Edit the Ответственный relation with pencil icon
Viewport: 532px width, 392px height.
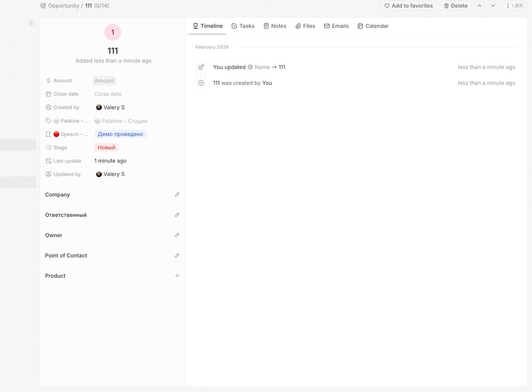coord(177,215)
